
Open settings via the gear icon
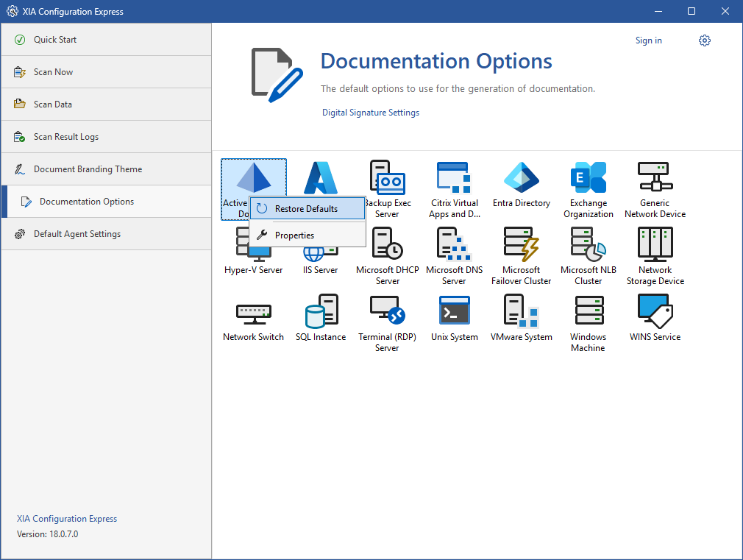705,40
